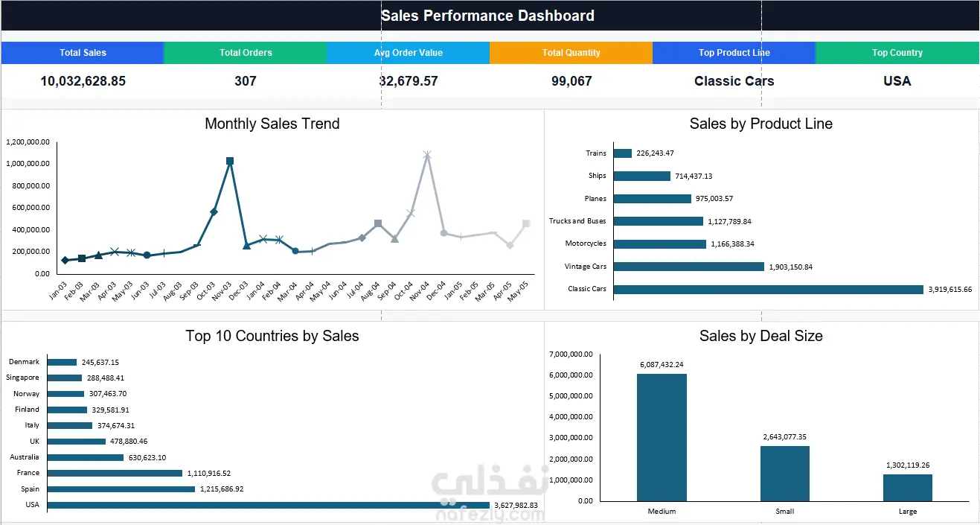Click the Medium axis label
Screen dimensions: 980x525
pos(662,512)
